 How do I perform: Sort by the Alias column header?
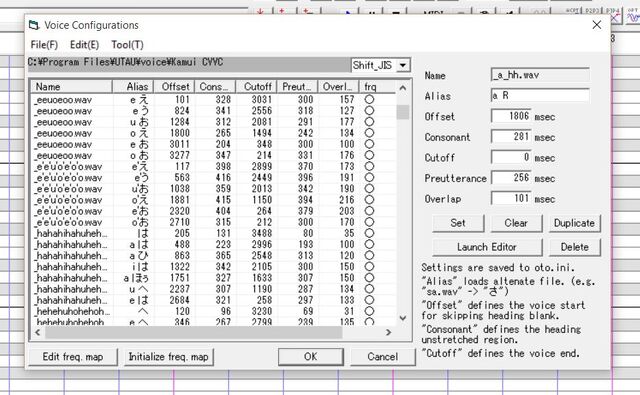click(133, 87)
